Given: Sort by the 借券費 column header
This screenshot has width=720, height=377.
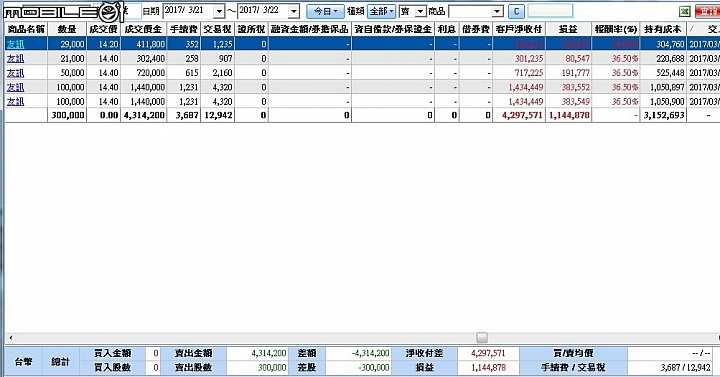Looking at the screenshot, I should [x=476, y=29].
